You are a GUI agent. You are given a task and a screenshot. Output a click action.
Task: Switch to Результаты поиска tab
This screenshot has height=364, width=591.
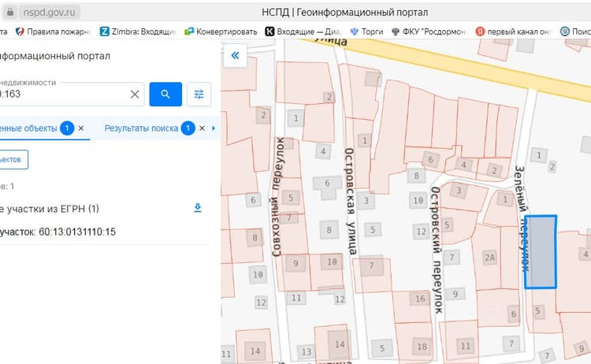(141, 128)
